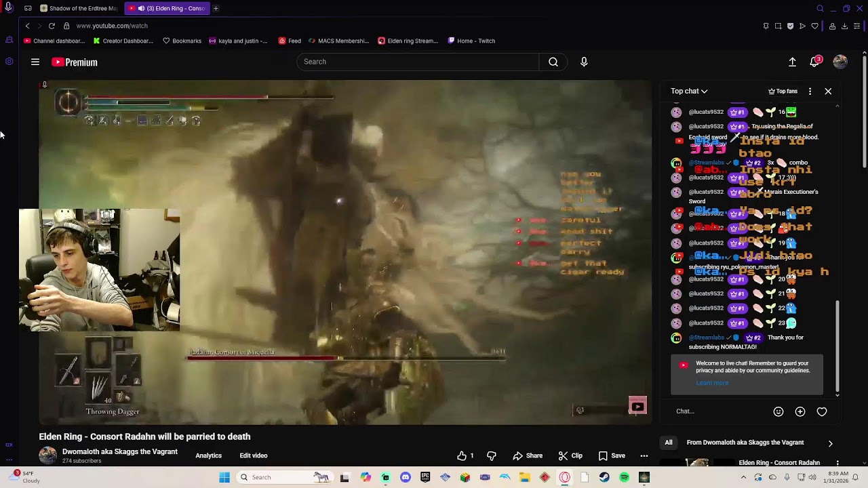Select the All filter chip
This screenshot has height=488, width=868.
[669, 443]
